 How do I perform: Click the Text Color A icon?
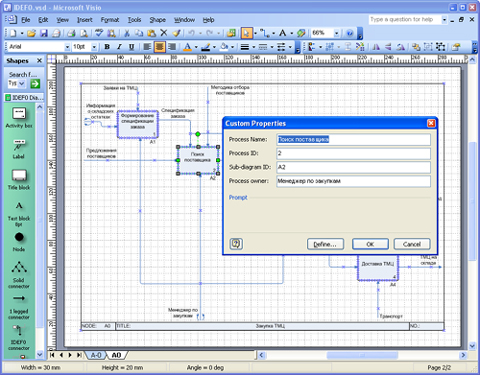[x=188, y=47]
